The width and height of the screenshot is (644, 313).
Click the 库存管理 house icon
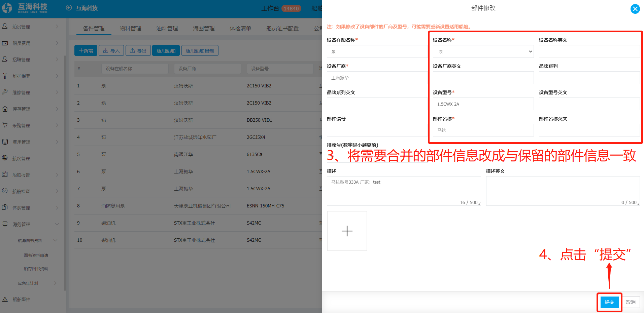[5, 109]
